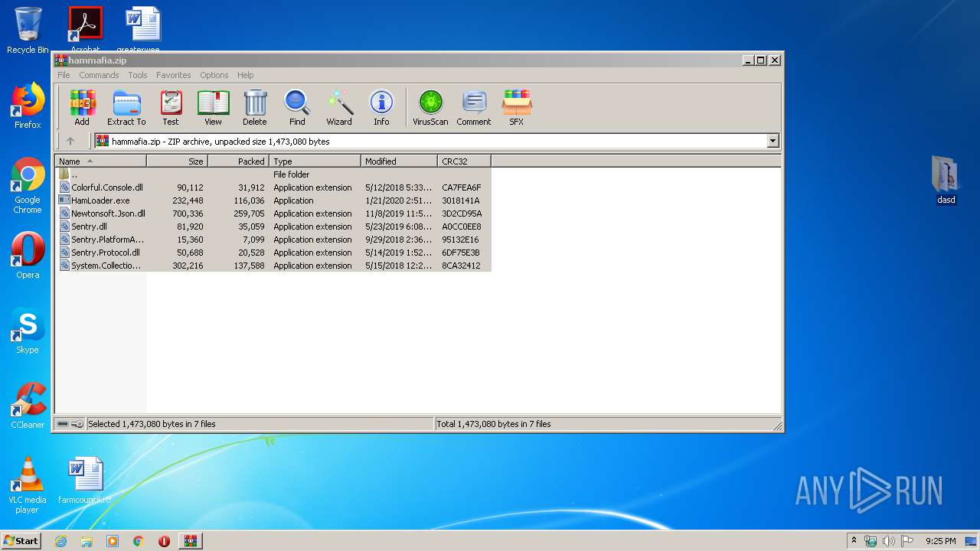Go up one folder level arrow
The height and width of the screenshot is (551, 980).
70,141
